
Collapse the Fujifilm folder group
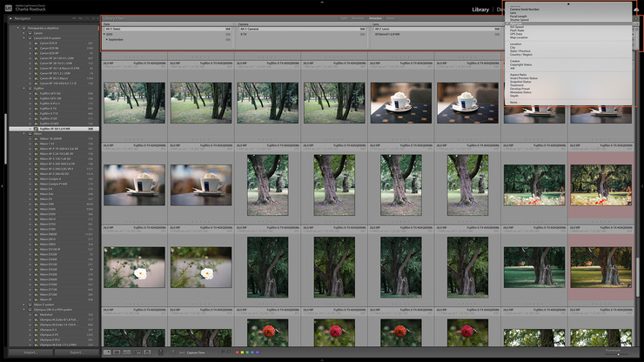[23, 89]
